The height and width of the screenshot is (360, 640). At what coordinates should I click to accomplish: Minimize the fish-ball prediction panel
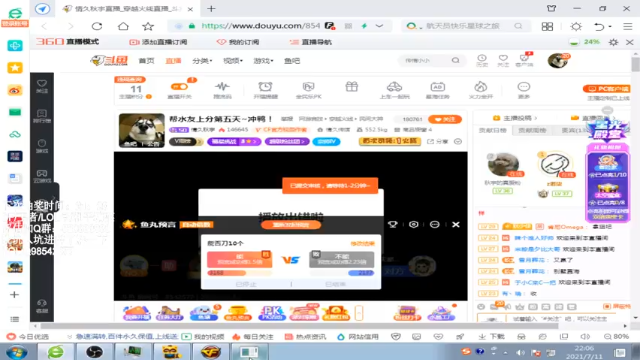point(435,224)
